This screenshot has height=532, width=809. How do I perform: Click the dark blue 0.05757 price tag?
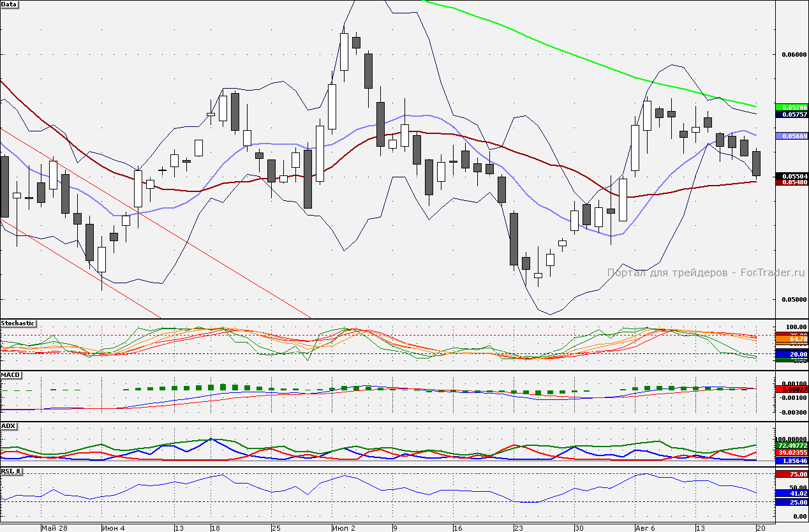point(792,114)
